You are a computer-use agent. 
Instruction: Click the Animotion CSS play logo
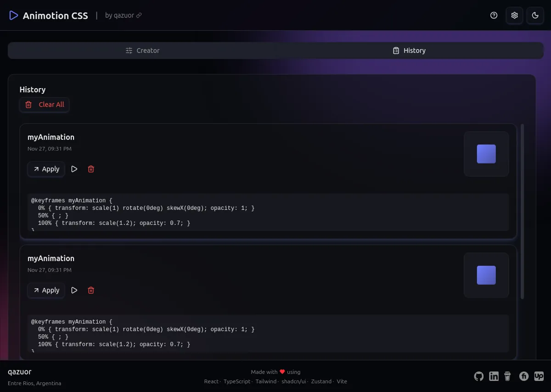14,15
